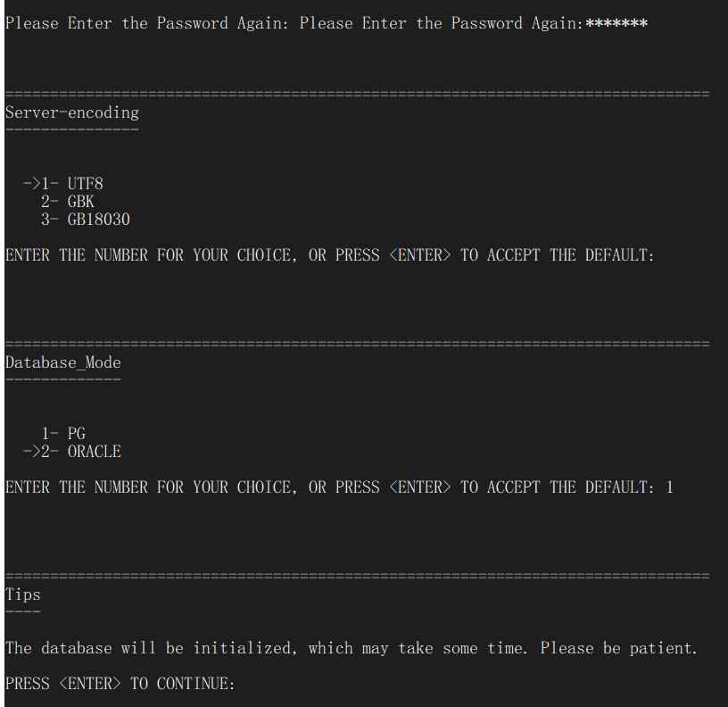Click the dashed underline beneath Server-encoding
728x707 pixels.
tap(72, 129)
